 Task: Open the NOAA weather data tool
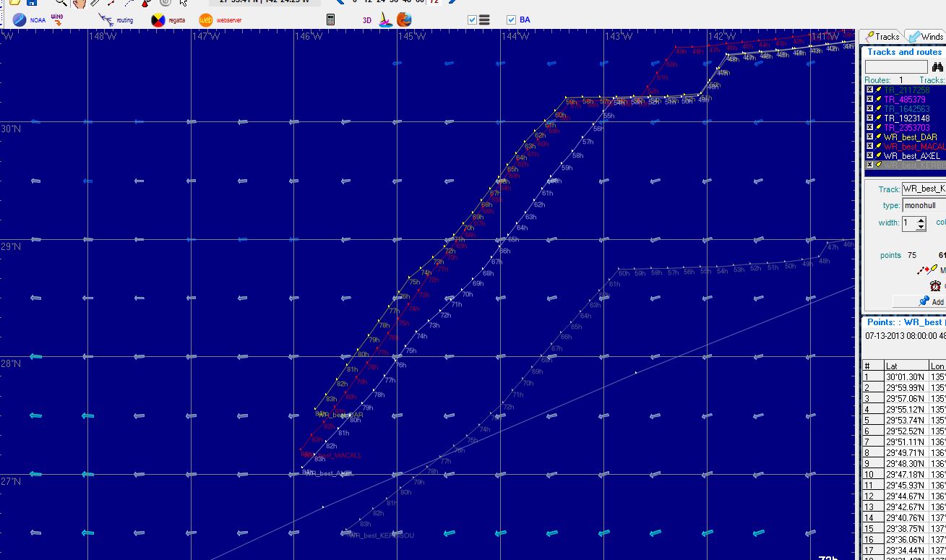(20, 20)
